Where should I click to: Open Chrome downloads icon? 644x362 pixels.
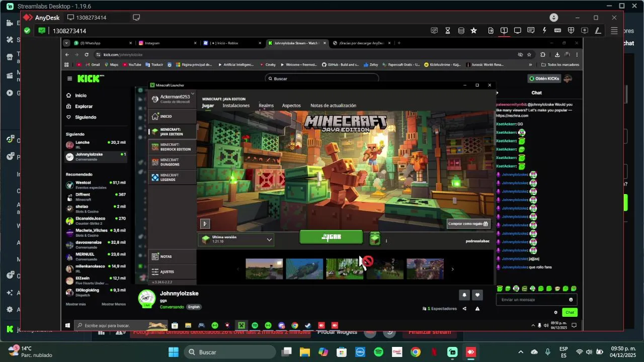[557, 54]
